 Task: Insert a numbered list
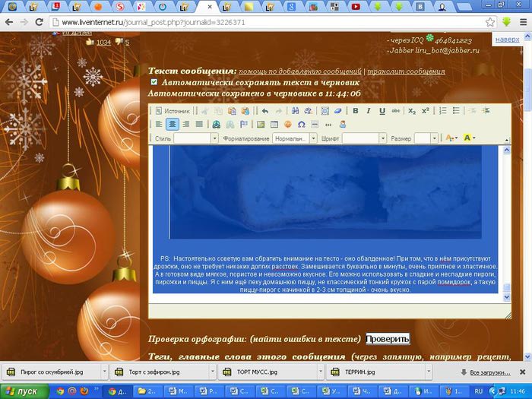(443, 111)
